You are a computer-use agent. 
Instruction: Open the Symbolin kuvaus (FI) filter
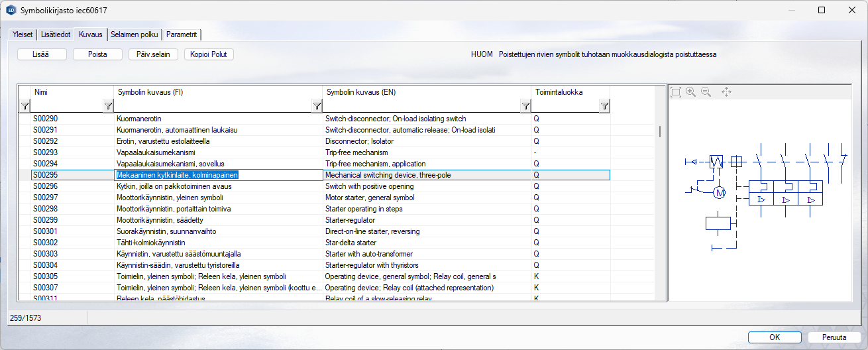coord(316,105)
